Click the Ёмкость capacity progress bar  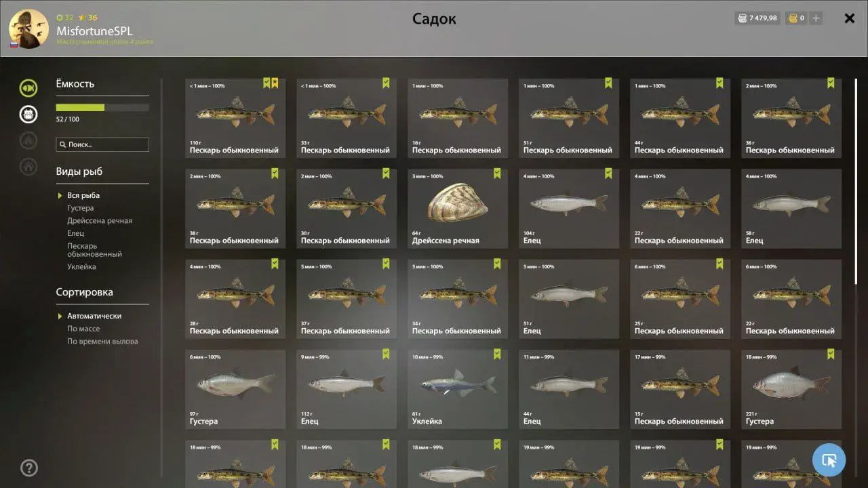(x=102, y=107)
